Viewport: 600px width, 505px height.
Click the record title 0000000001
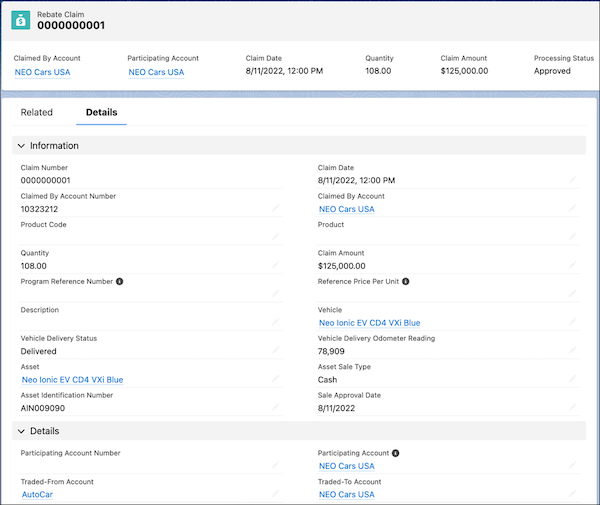[x=71, y=26]
